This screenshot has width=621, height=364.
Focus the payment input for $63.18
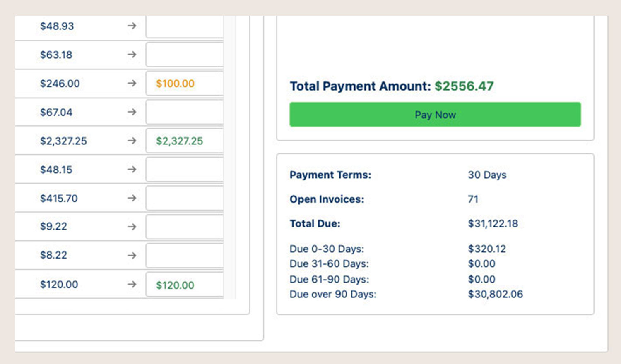(x=185, y=55)
